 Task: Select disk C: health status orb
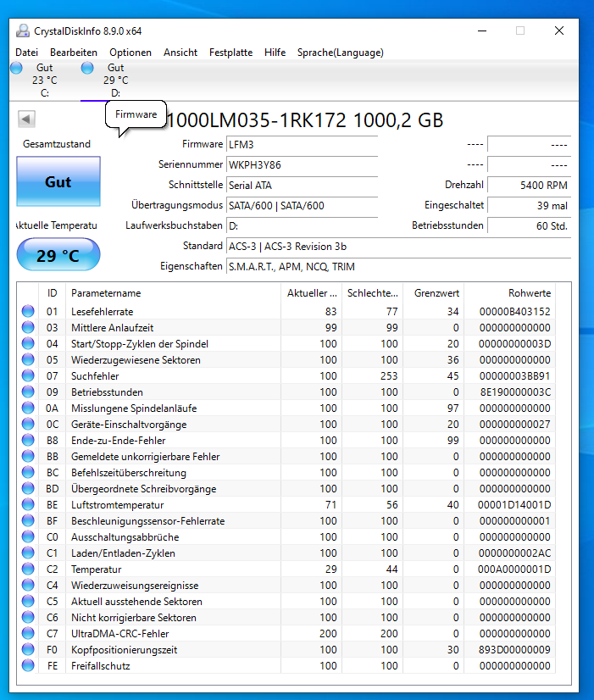[16, 68]
